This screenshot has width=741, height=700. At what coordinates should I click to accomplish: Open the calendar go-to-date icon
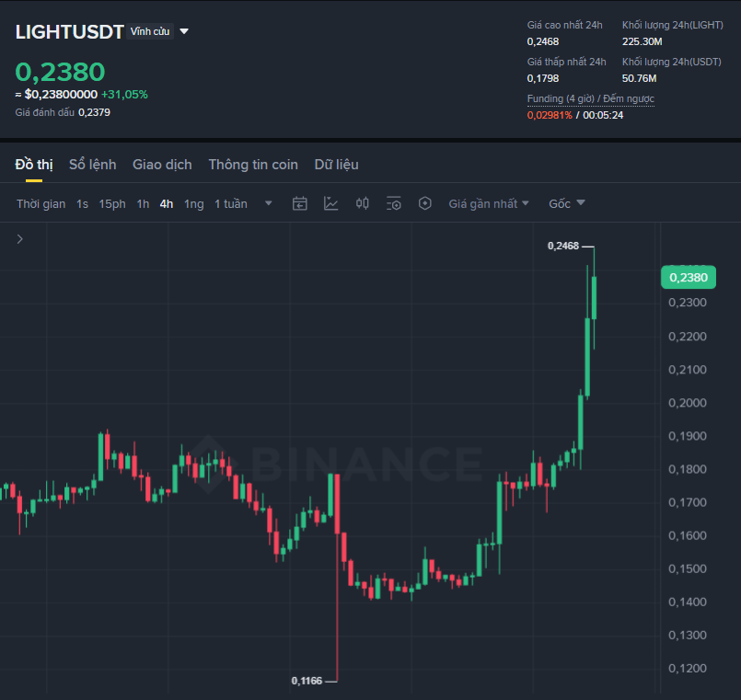click(x=299, y=203)
